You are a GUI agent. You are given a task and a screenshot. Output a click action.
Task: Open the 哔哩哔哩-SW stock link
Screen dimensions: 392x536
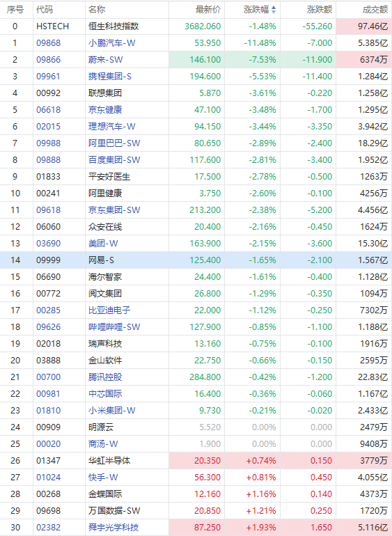coord(114,327)
